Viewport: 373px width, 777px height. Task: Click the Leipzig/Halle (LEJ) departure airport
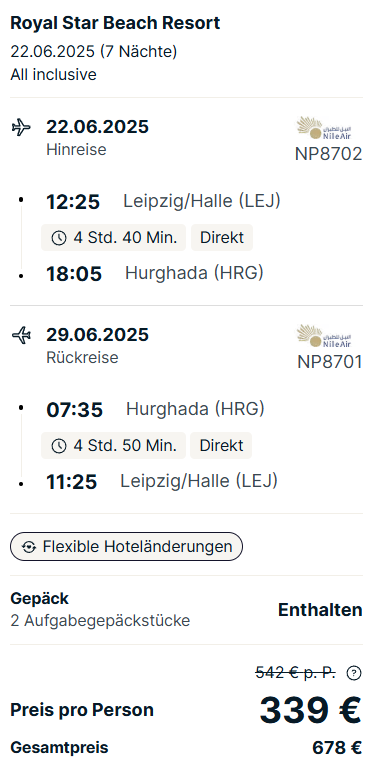[202, 201]
